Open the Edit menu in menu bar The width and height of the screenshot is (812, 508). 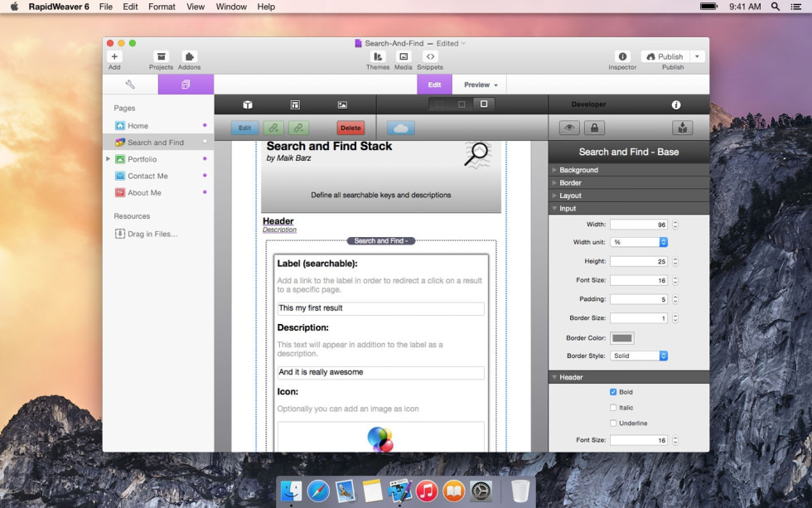point(130,6)
